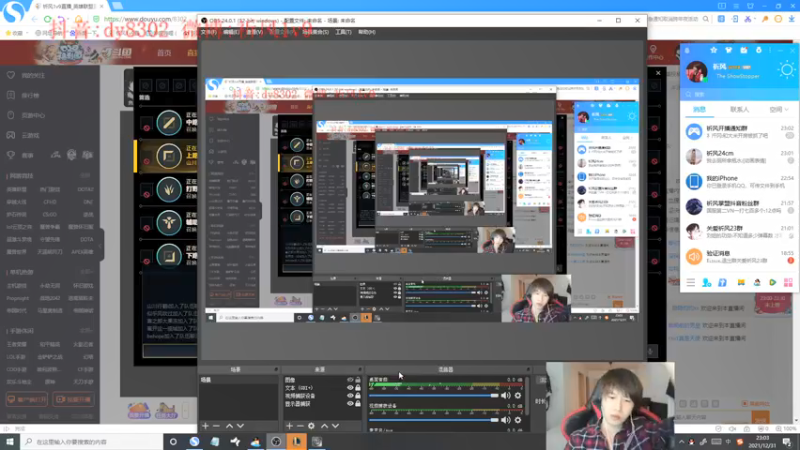Open the 文件(F) menu in OBS

click(x=208, y=32)
